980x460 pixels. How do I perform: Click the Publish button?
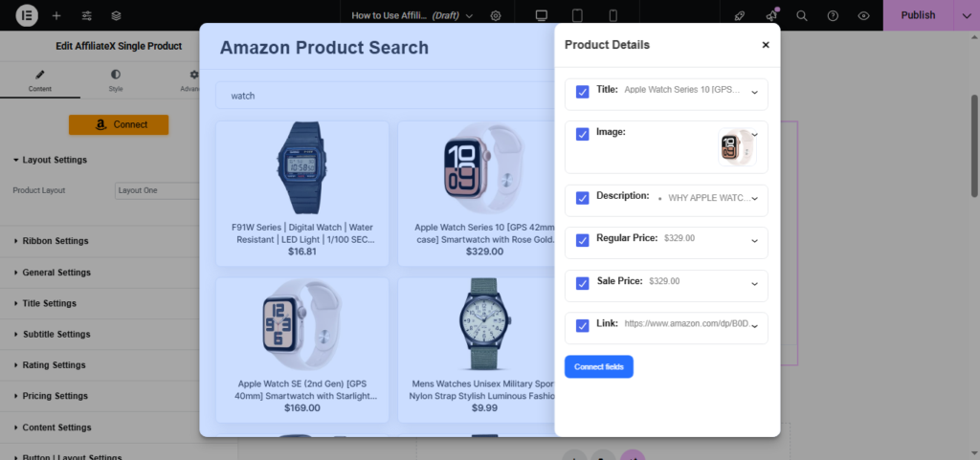click(x=918, y=15)
